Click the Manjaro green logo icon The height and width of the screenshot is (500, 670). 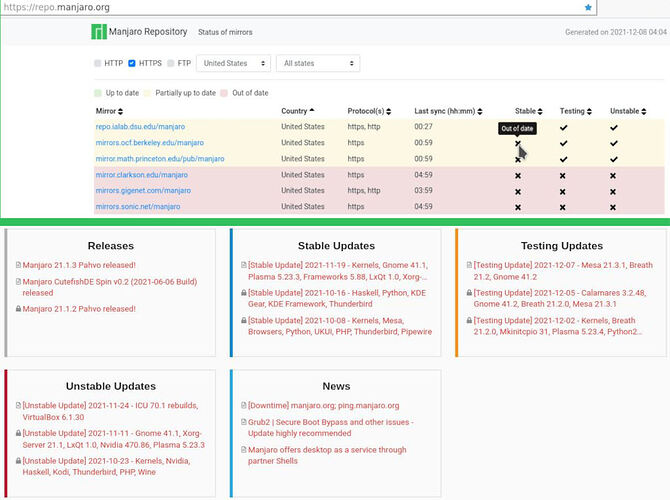click(99, 32)
